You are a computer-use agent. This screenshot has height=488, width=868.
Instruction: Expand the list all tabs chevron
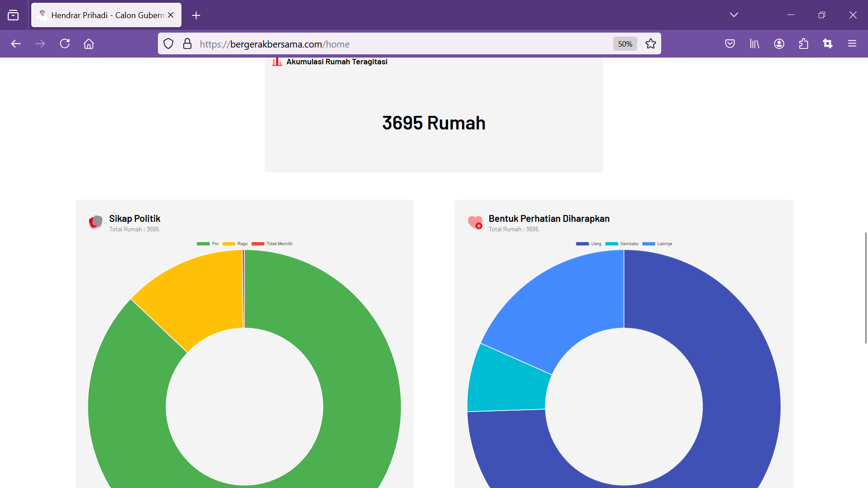[x=734, y=15]
